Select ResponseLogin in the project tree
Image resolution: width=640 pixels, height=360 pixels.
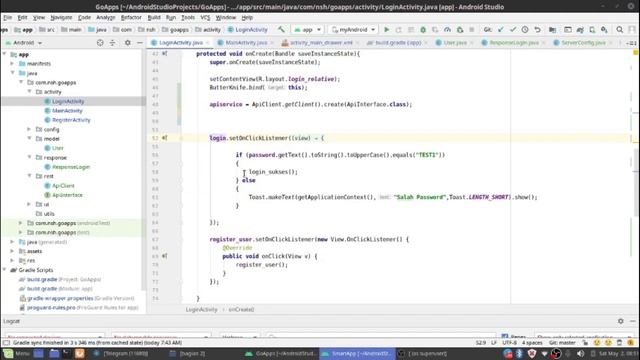coord(71,167)
